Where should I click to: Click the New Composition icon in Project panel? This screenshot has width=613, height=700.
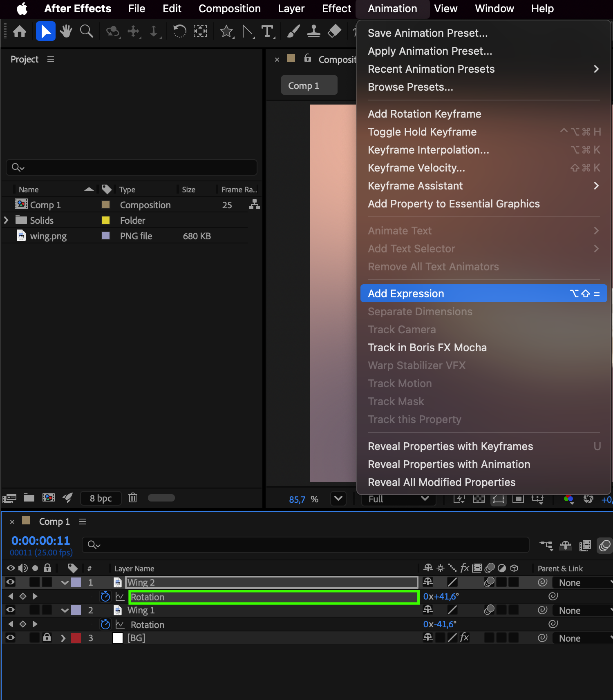point(49,497)
